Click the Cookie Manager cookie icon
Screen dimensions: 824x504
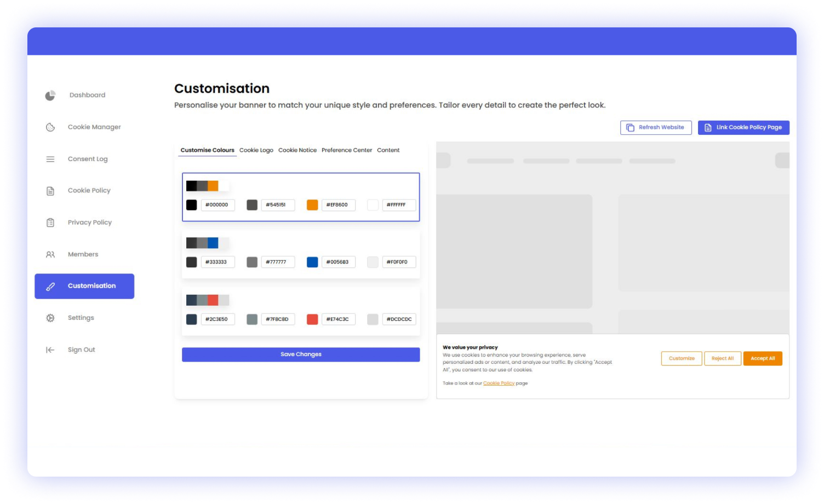pos(50,127)
